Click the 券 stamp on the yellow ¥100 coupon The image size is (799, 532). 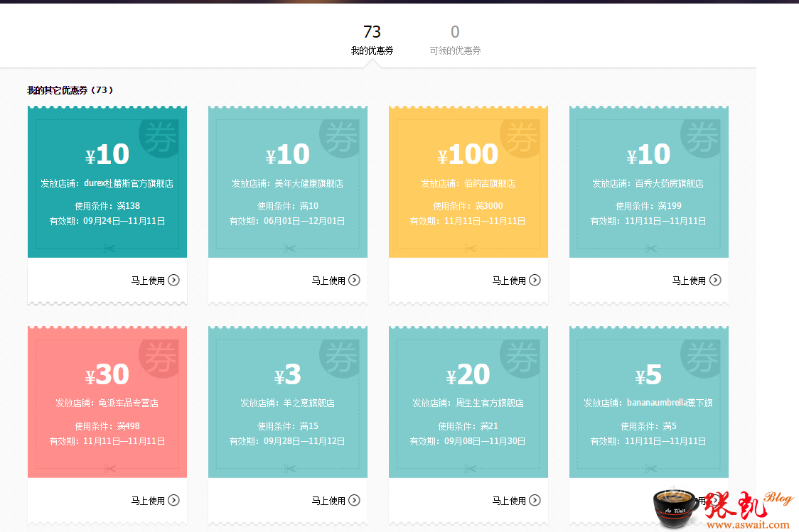click(x=520, y=136)
